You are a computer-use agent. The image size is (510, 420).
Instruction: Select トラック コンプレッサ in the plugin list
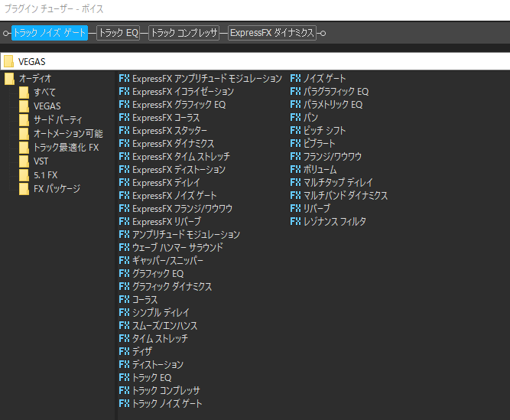[160, 391]
